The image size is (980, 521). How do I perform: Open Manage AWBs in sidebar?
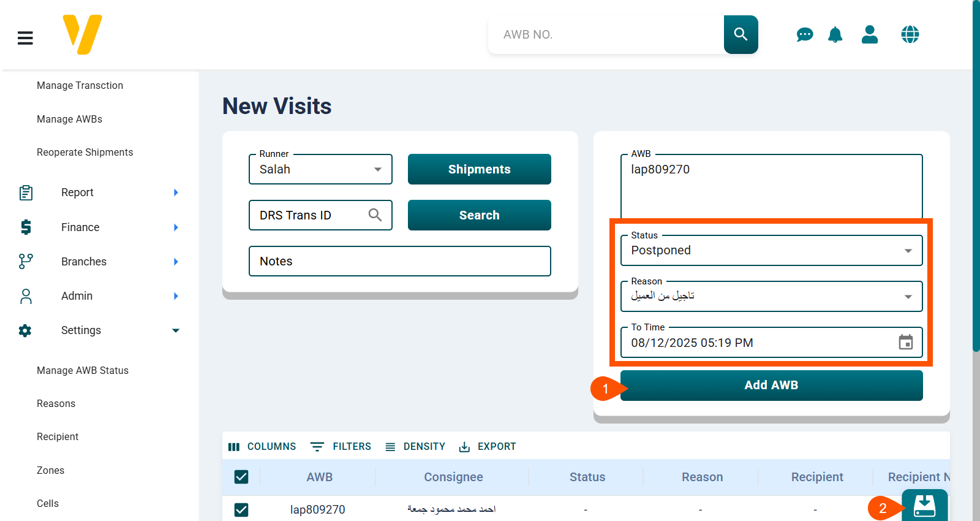[69, 119]
